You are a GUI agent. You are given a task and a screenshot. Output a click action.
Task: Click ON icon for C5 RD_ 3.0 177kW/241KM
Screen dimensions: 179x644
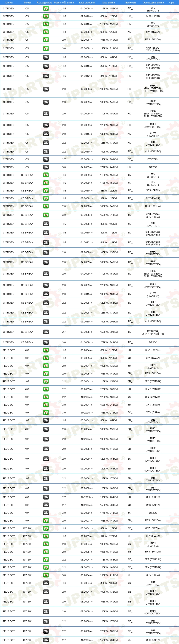pyautogui.click(x=46, y=167)
